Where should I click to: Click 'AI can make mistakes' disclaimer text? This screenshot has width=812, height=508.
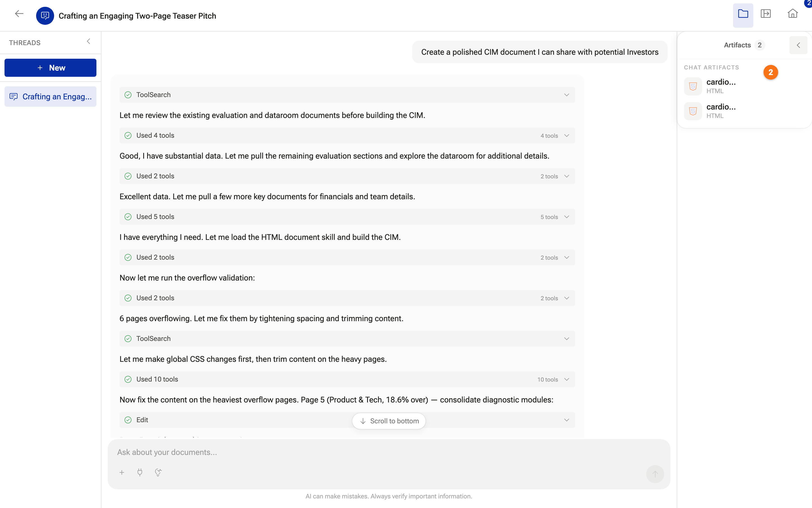point(389,496)
